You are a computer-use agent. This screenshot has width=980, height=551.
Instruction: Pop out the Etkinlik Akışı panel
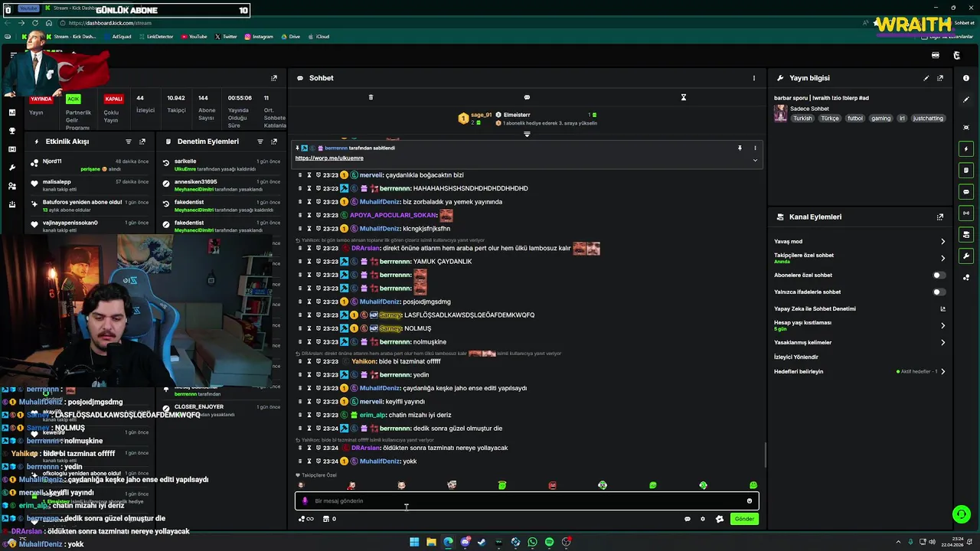(x=142, y=142)
